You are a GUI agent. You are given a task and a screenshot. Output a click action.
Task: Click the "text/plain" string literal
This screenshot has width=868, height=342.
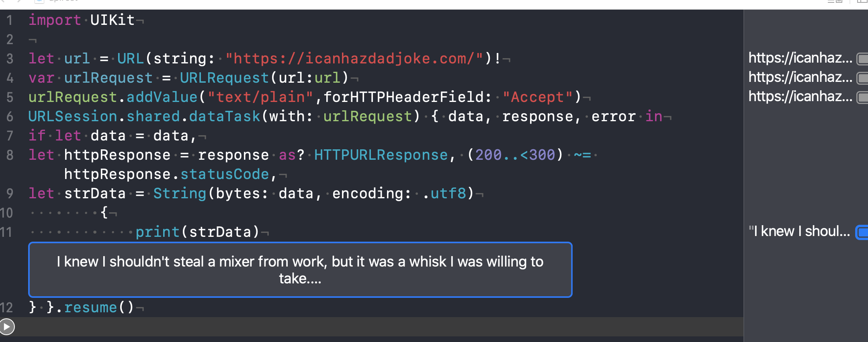point(260,97)
